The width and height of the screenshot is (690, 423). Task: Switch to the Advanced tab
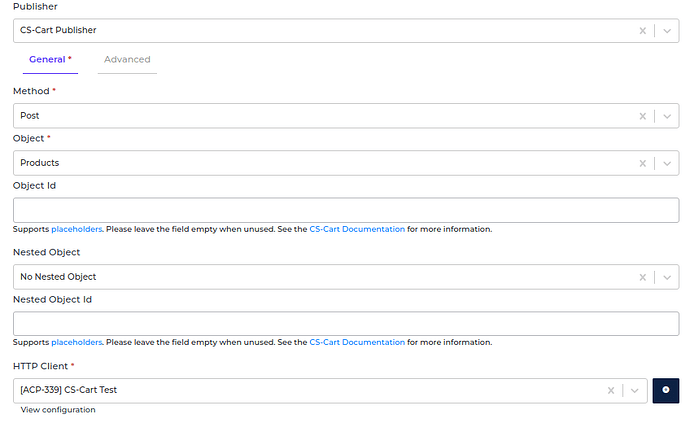[x=127, y=59]
